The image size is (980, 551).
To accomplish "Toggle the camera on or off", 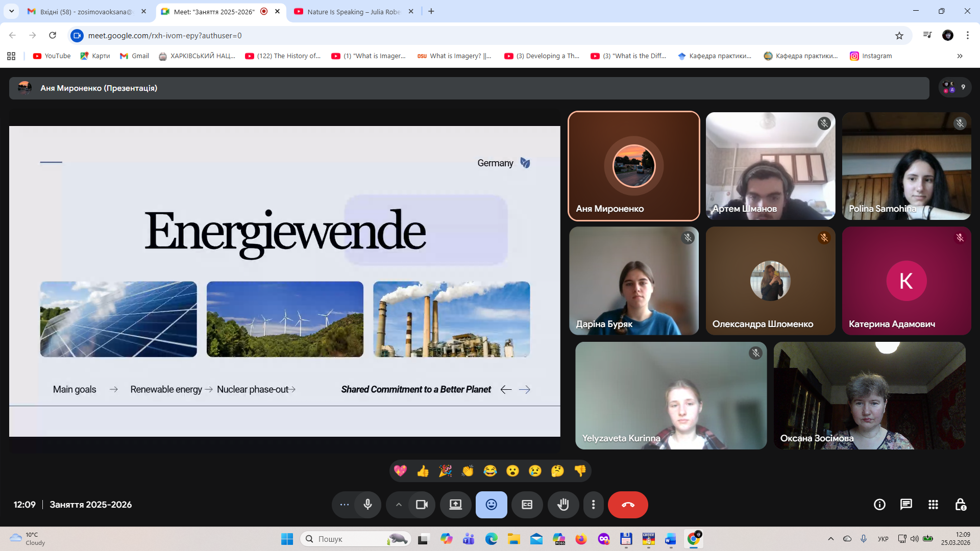I will (x=422, y=505).
